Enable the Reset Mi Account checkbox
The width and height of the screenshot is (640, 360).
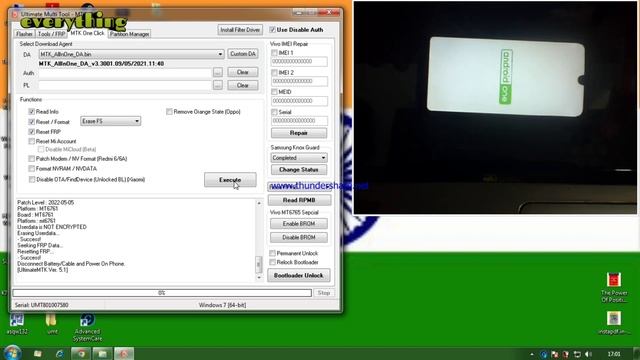pyautogui.click(x=31, y=141)
